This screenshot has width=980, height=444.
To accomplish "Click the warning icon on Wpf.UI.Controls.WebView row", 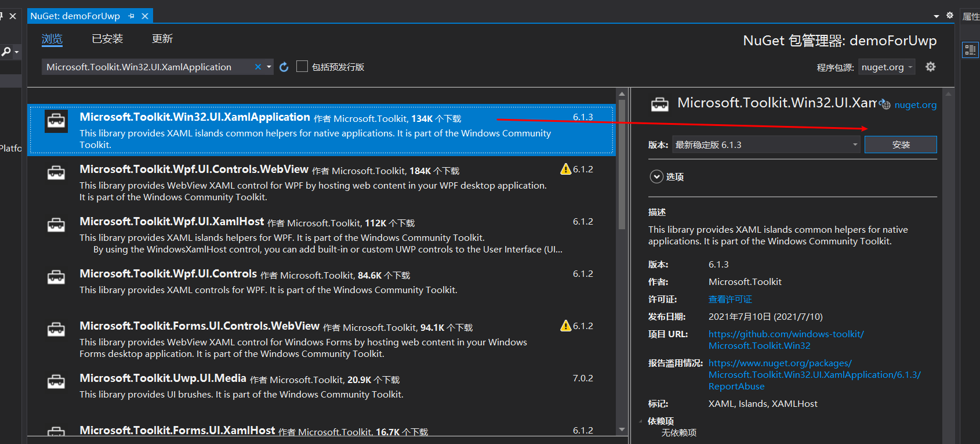I will 566,169.
